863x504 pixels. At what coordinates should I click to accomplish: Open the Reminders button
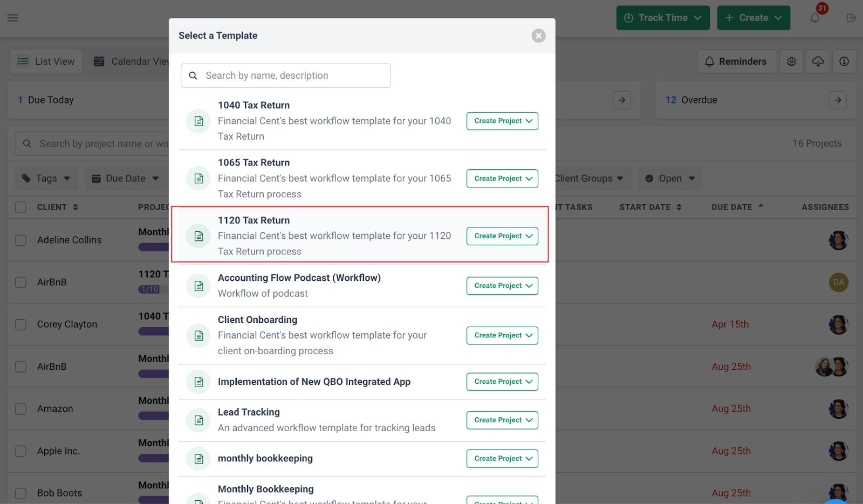[737, 61]
